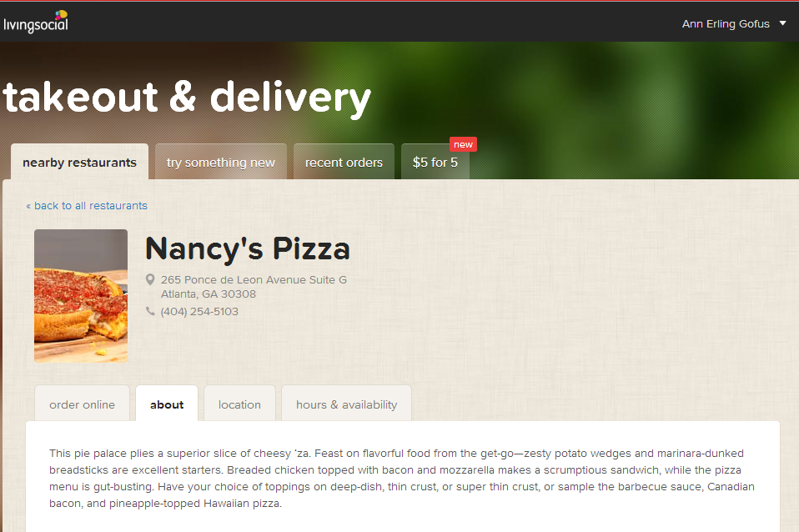Select the about tab

tap(167, 404)
